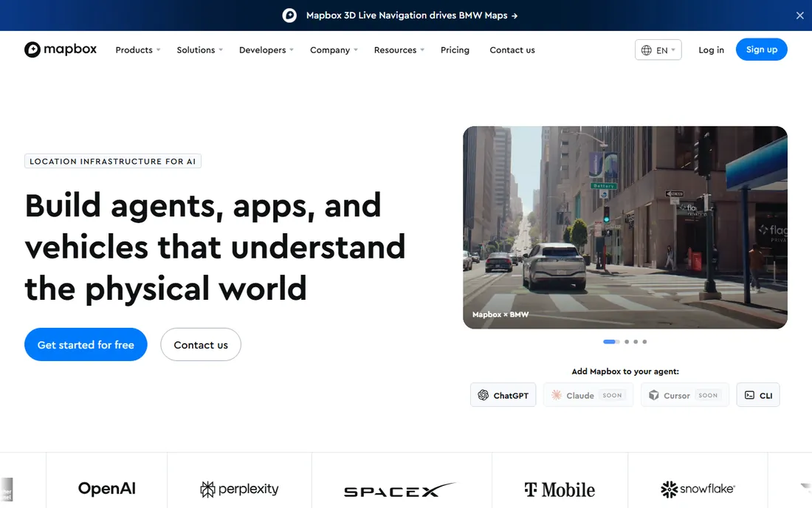Go to the Pricing page

click(455, 50)
